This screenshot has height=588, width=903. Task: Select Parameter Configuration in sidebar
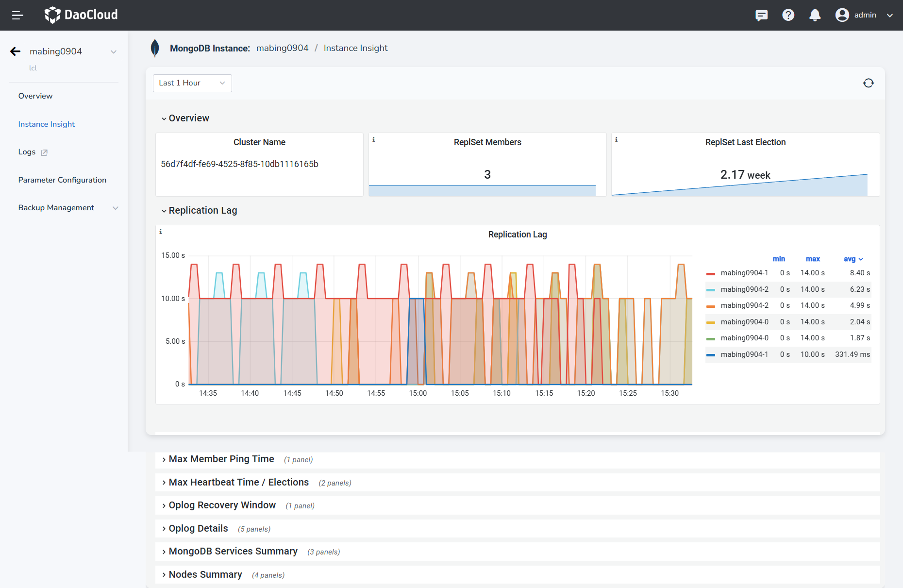(x=62, y=180)
